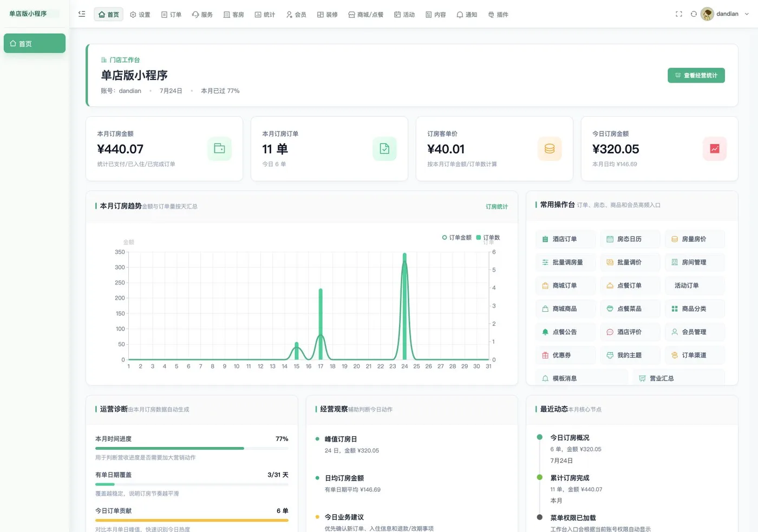
Task: Expand the dandian account dropdown arrow
Action: (747, 14)
